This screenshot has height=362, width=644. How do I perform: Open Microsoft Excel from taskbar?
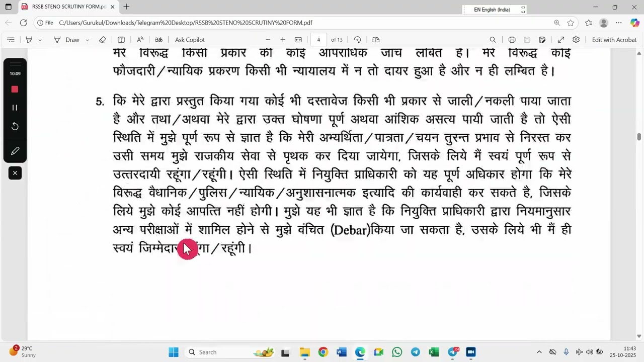[434, 352]
